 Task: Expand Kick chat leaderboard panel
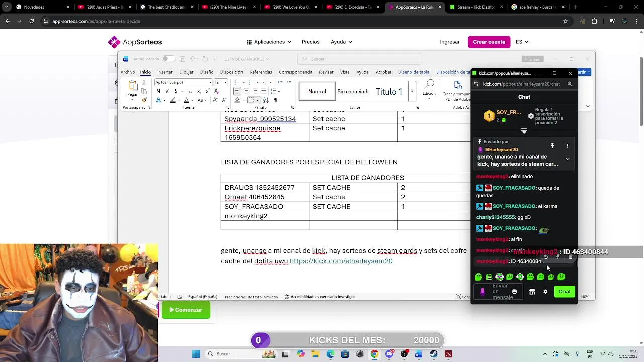coord(524,131)
